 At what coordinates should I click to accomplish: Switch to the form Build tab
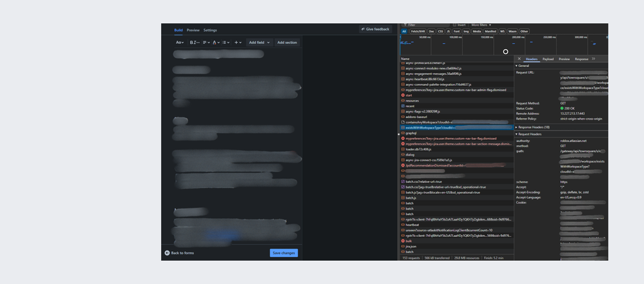pyautogui.click(x=179, y=30)
